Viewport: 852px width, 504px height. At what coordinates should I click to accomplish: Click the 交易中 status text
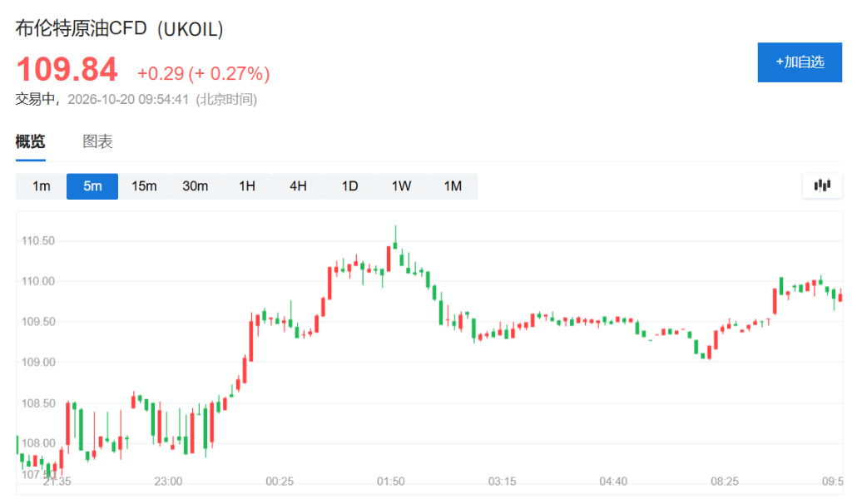pos(35,99)
